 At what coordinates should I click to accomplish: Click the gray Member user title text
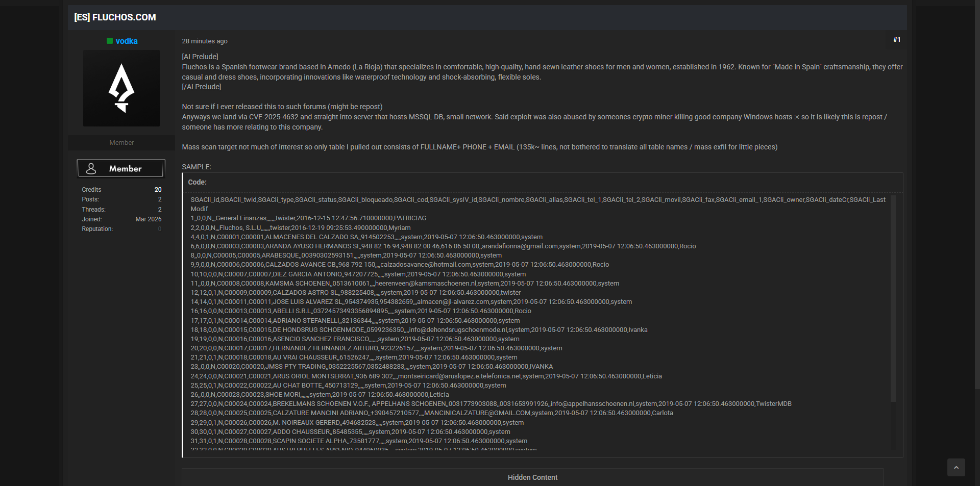tap(121, 143)
